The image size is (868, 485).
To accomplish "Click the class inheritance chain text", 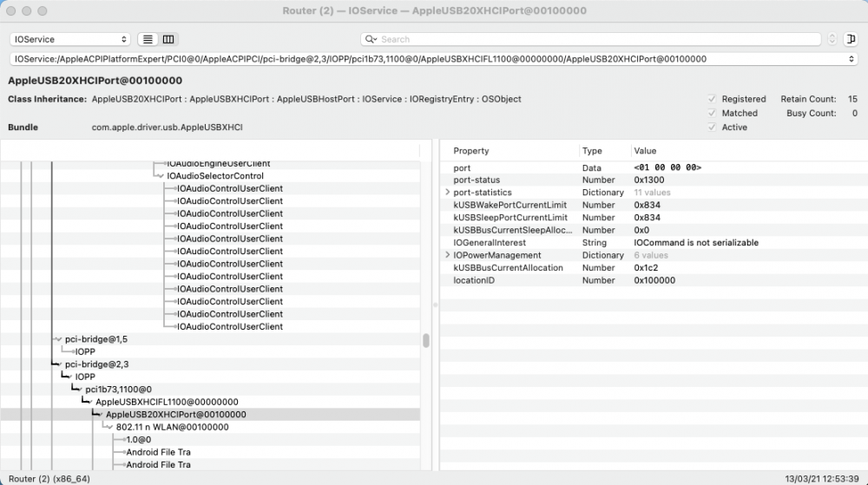I will click(306, 99).
